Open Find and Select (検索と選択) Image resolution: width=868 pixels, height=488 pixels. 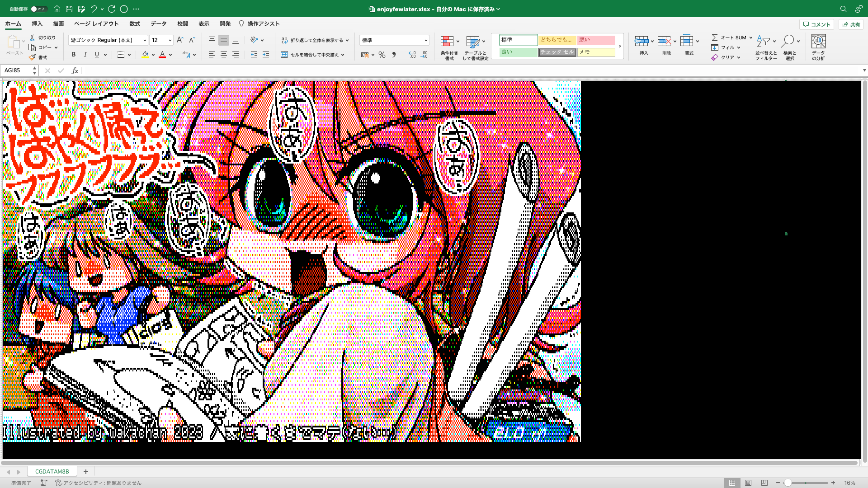point(790,47)
